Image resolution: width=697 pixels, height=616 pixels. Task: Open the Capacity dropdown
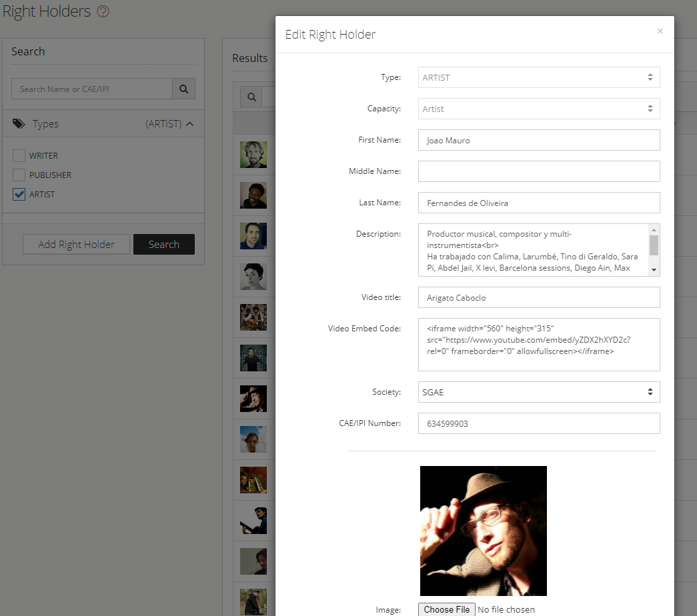[538, 109]
